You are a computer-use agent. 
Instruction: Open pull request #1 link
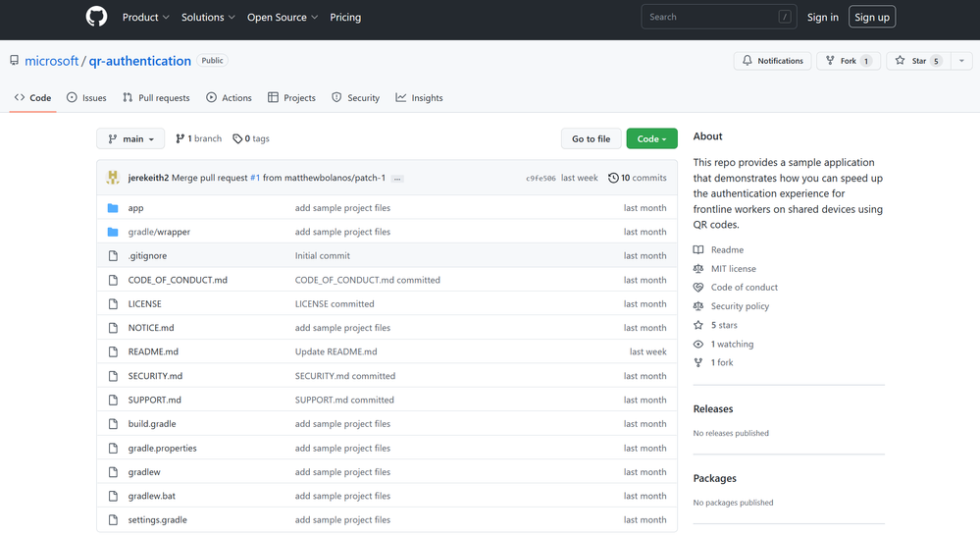pyautogui.click(x=255, y=178)
